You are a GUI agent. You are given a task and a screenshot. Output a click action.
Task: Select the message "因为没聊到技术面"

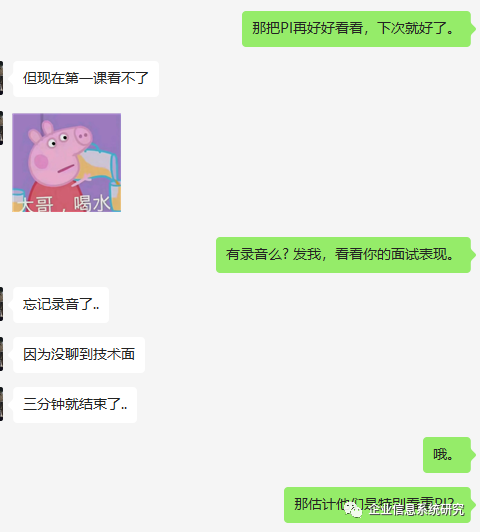(x=79, y=355)
